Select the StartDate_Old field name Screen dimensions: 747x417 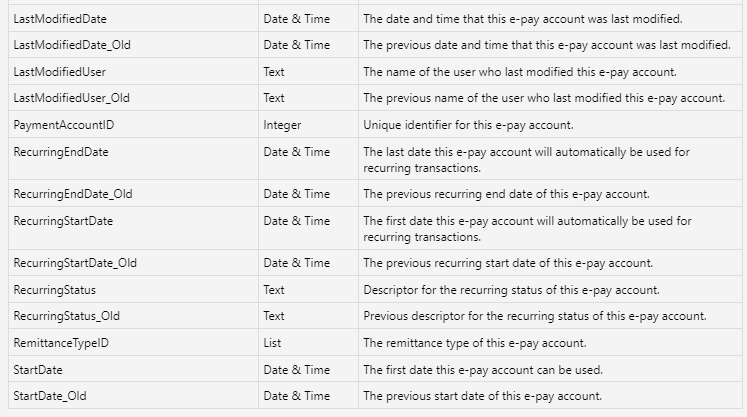pos(50,396)
